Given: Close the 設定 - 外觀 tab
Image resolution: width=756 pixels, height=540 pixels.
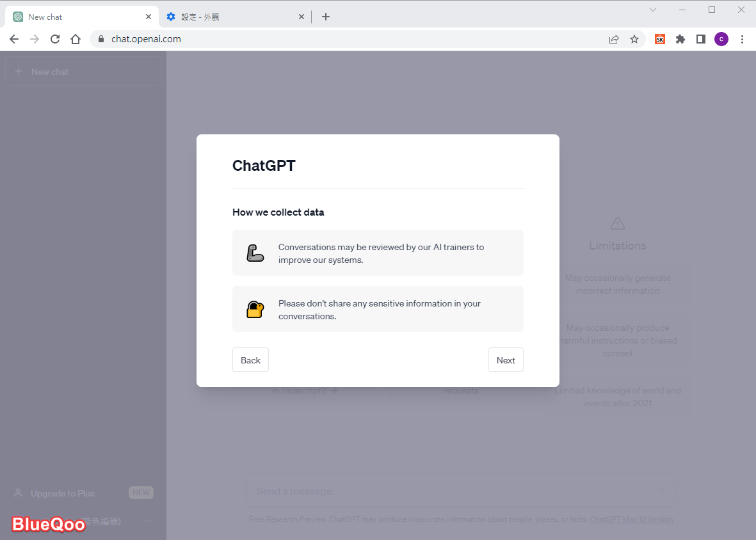Looking at the screenshot, I should (x=302, y=17).
